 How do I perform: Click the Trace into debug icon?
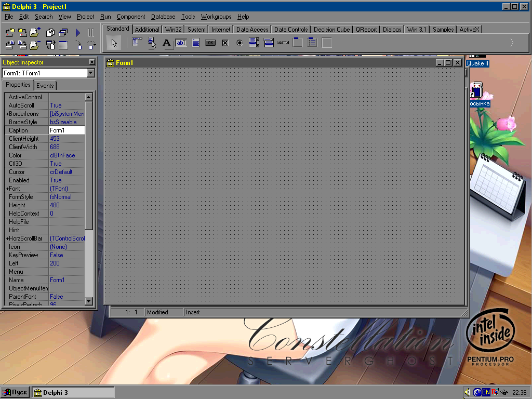tap(78, 45)
